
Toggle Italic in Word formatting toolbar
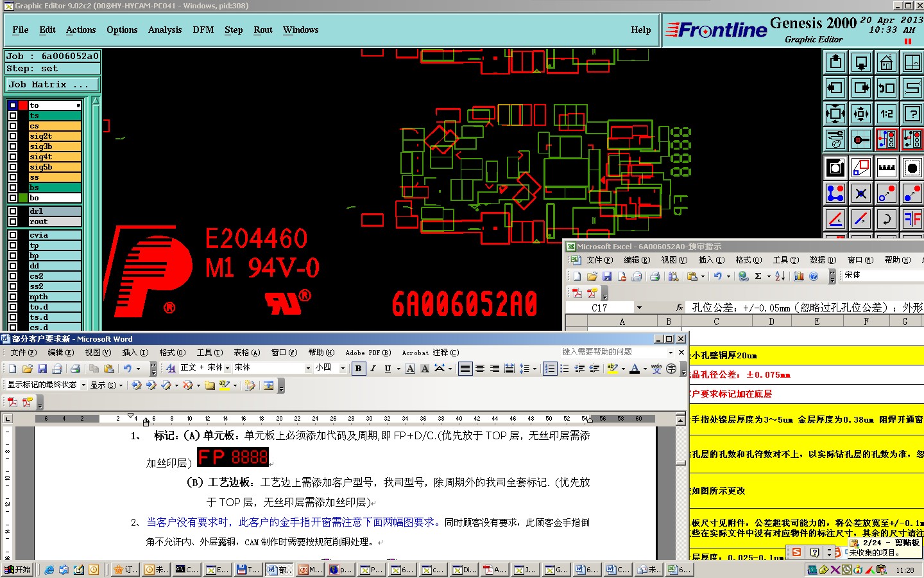(373, 368)
